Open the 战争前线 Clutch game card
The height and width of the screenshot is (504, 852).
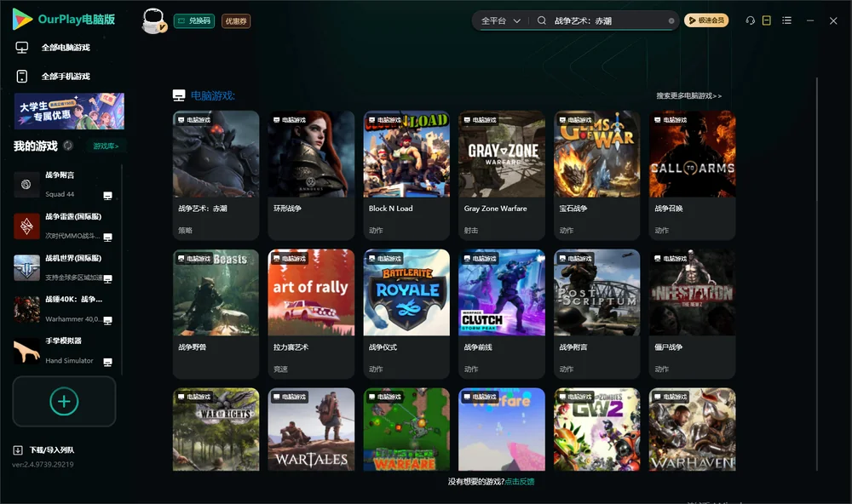click(502, 313)
